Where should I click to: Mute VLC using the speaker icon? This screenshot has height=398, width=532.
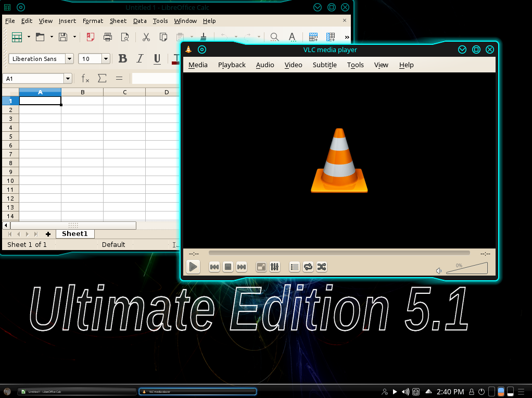[x=439, y=270]
